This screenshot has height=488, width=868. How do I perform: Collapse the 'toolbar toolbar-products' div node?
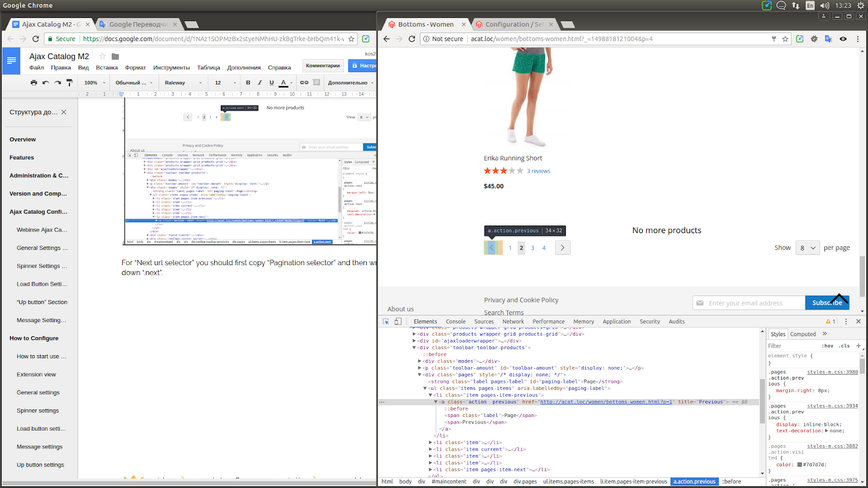pos(414,348)
